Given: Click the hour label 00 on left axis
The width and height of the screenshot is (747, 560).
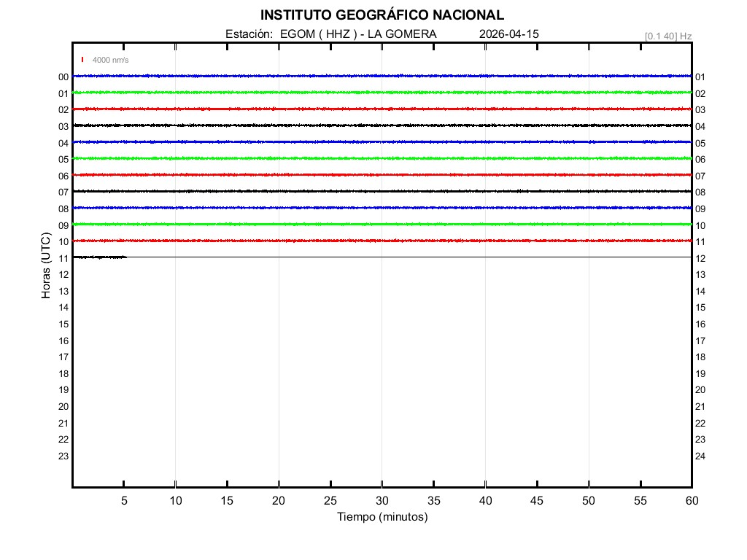Looking at the screenshot, I should pyautogui.click(x=63, y=77).
